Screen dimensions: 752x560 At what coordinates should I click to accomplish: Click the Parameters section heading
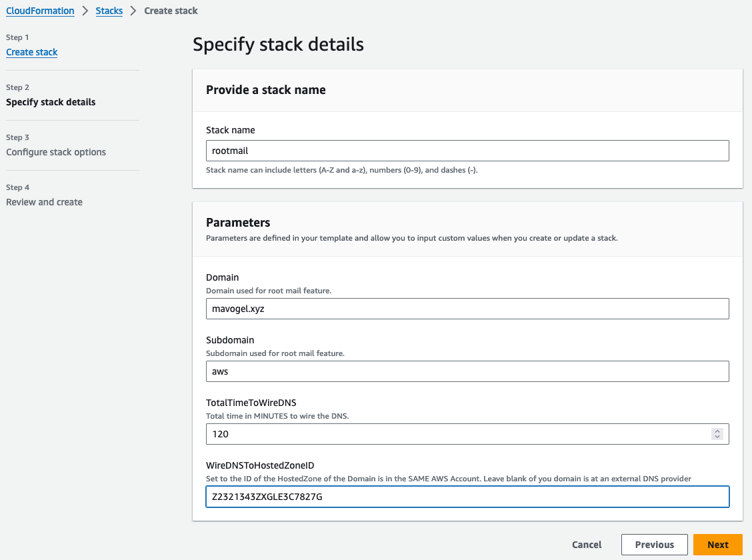[x=238, y=222]
